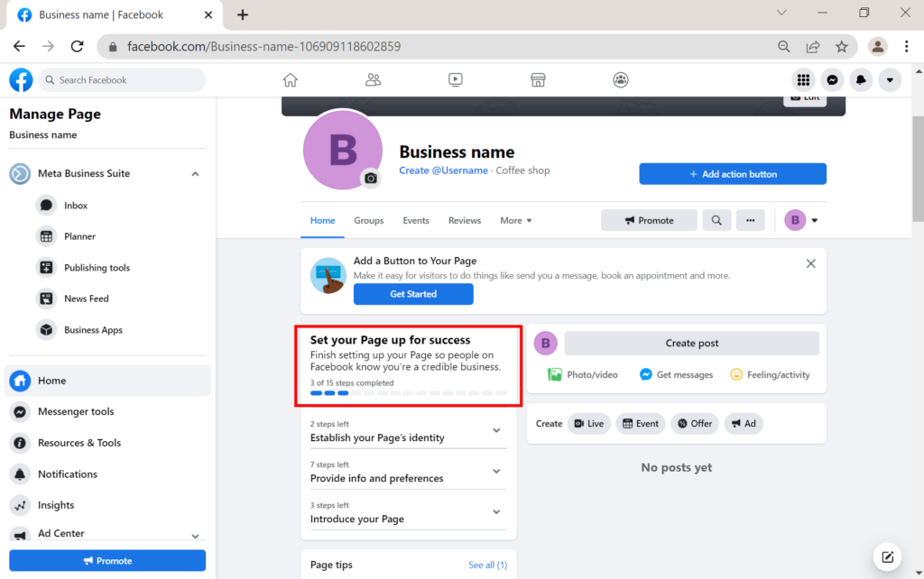
Task: Click Get messages option
Action: (x=676, y=374)
